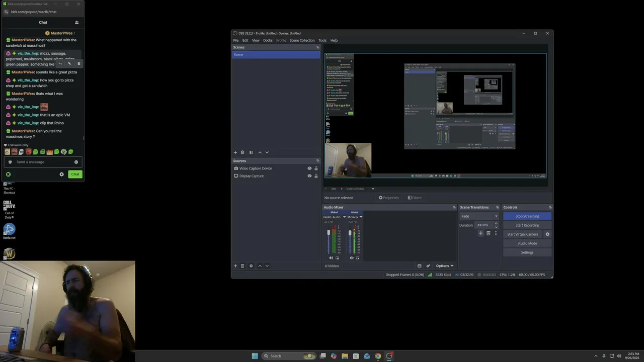Open the Mic/Aux channel dropdown arrow
Image resolution: width=644 pixels, height=362 pixels.
point(361,217)
